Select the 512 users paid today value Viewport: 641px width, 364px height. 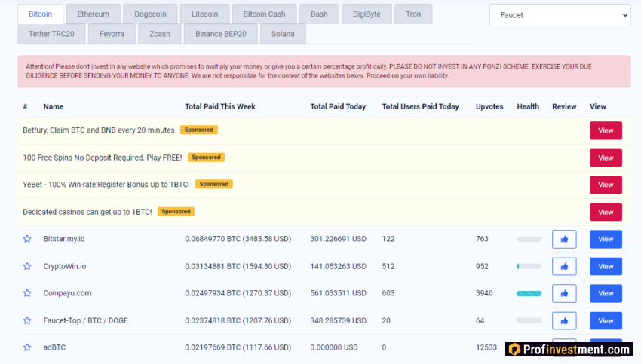[x=388, y=266]
